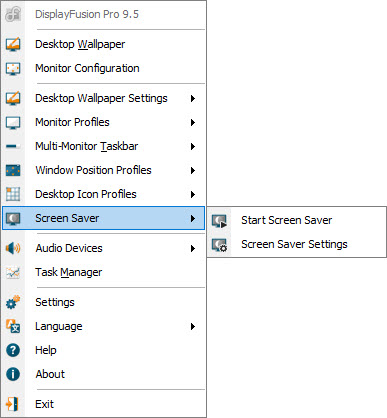Click the Desktop Icon Profiles grid icon
387x418 pixels.
pyautogui.click(x=13, y=194)
